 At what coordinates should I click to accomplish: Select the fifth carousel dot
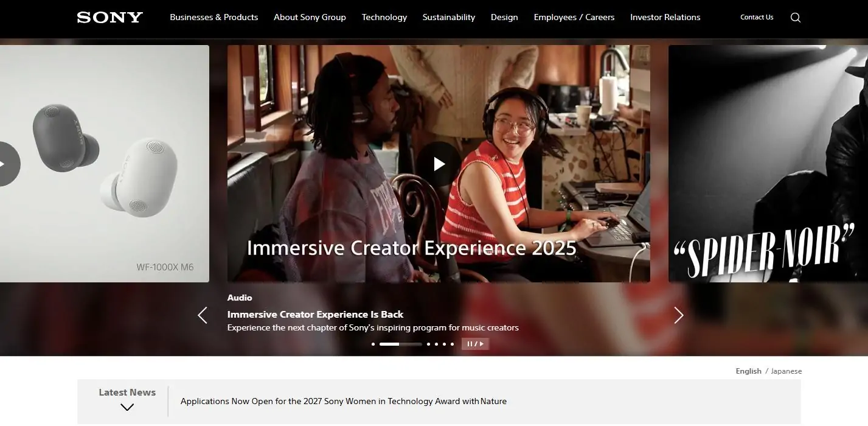coord(444,344)
